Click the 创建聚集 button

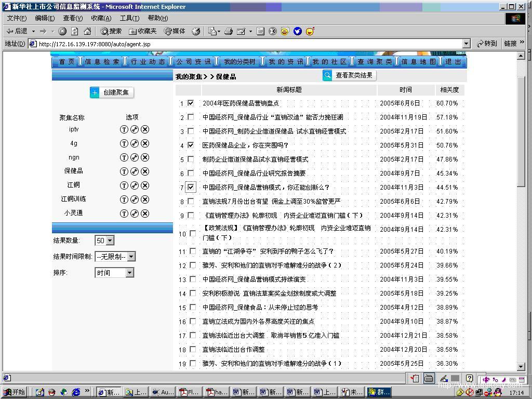tap(112, 92)
